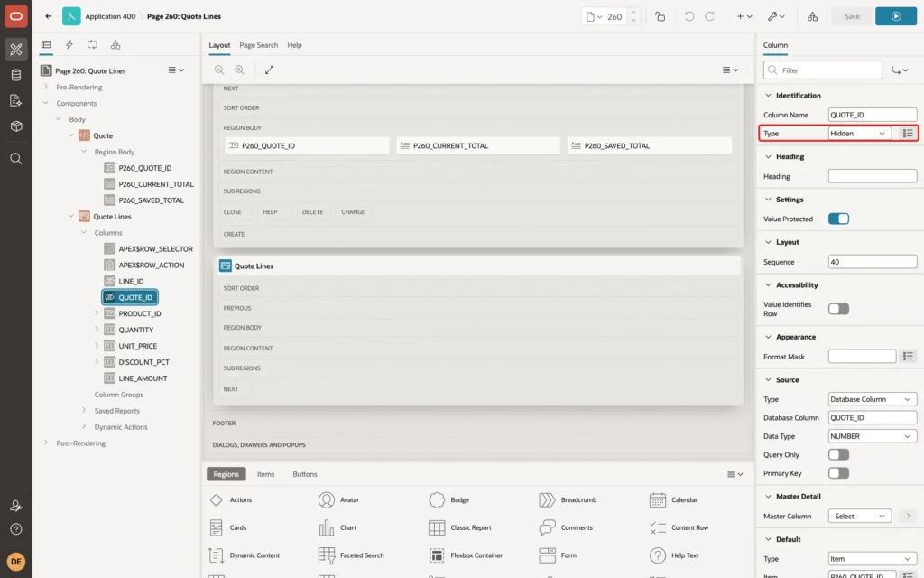Open the Master Column Select dropdown

coord(859,516)
